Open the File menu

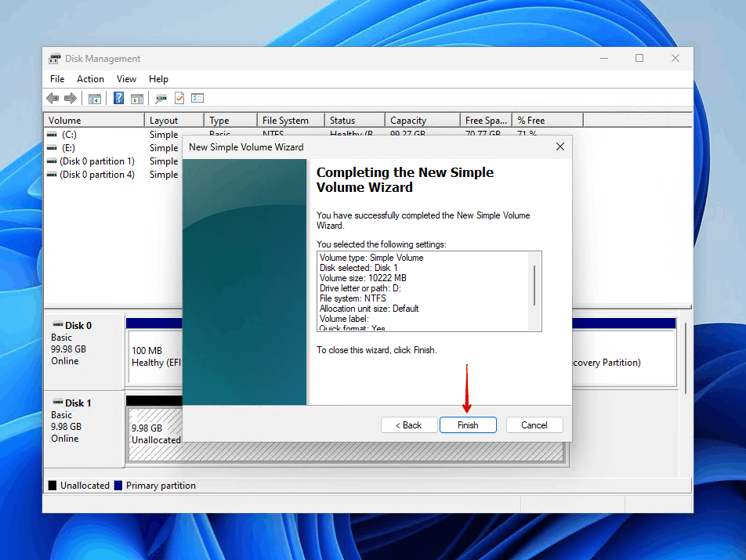click(x=57, y=79)
